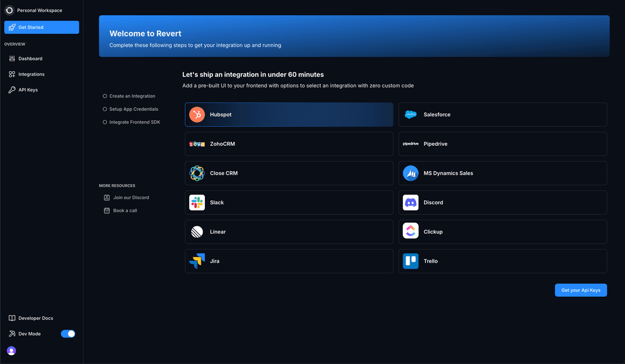Select the Salesforce integration card

tap(503, 115)
